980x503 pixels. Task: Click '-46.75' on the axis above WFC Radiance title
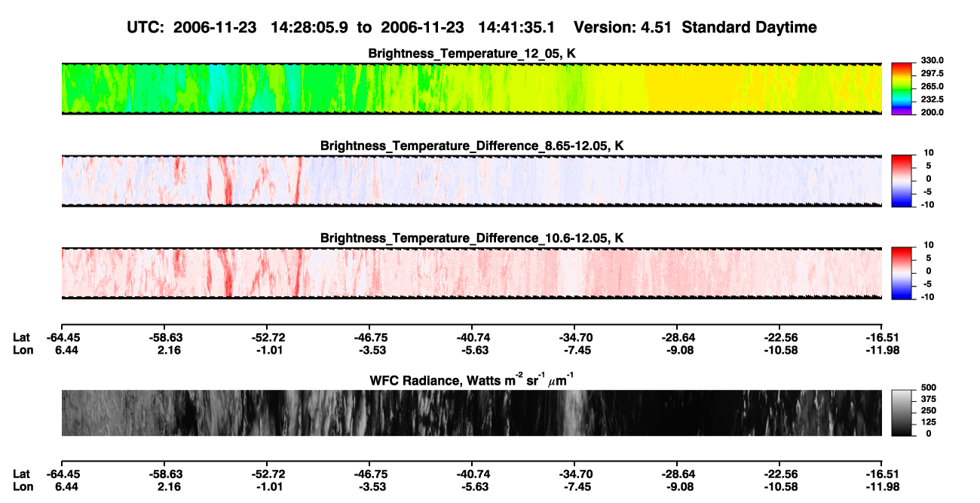[369, 337]
